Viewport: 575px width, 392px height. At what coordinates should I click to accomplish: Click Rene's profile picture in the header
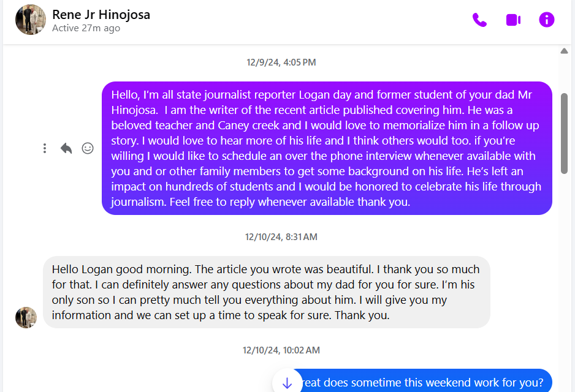coord(31,20)
